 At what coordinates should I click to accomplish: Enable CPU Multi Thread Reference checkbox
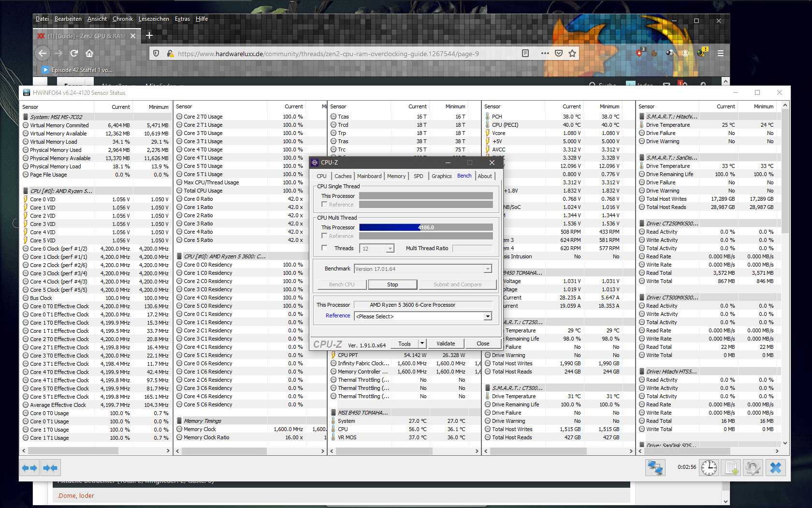click(x=325, y=236)
